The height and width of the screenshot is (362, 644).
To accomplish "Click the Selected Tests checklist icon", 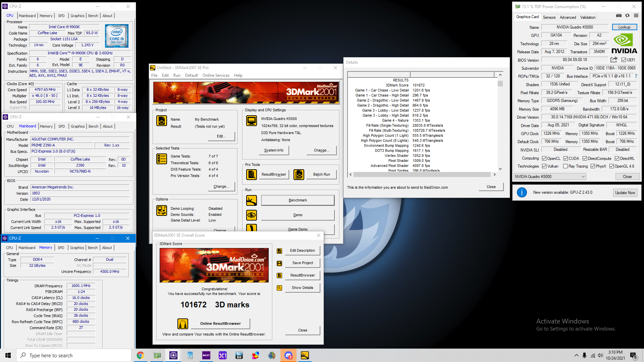I will 162,159.
